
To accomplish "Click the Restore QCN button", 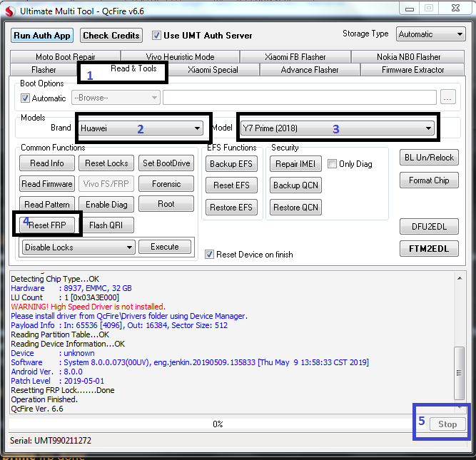I will pos(295,208).
